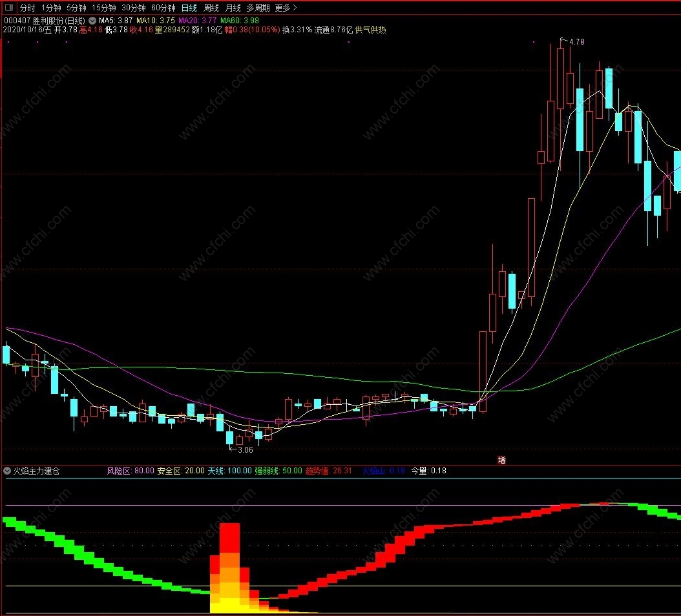Open the stock title dropdown circle icon
The width and height of the screenshot is (681, 616).
pyautogui.click(x=92, y=21)
